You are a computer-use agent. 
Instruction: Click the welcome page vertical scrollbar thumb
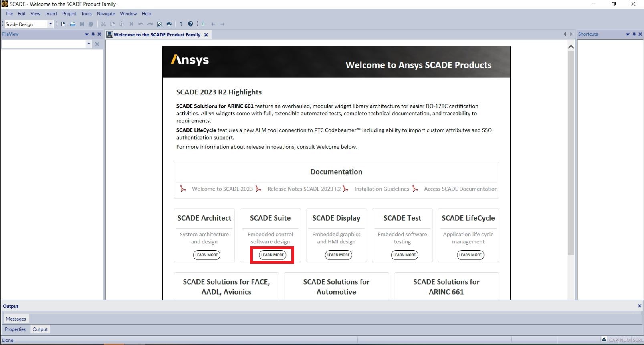point(571,153)
